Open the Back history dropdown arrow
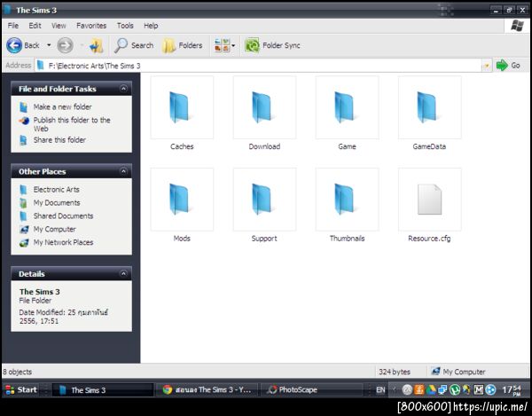This screenshot has height=416, width=532. pyautogui.click(x=49, y=45)
